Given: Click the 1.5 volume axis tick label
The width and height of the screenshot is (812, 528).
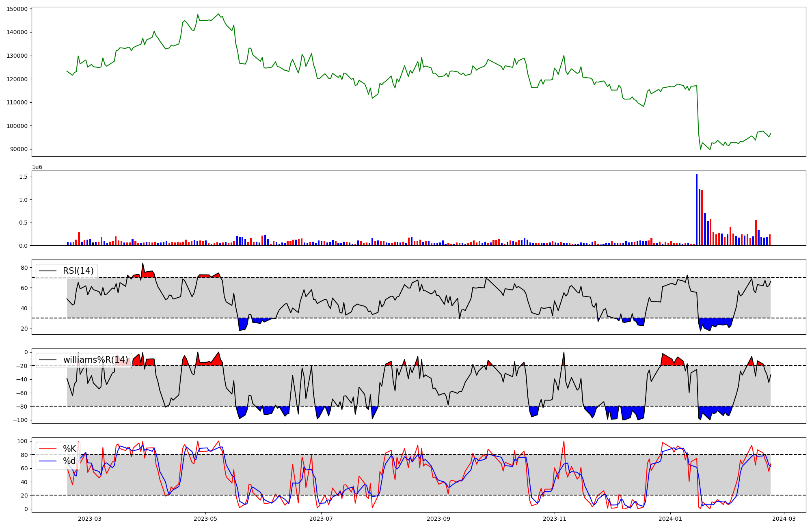Looking at the screenshot, I should 23,177.
